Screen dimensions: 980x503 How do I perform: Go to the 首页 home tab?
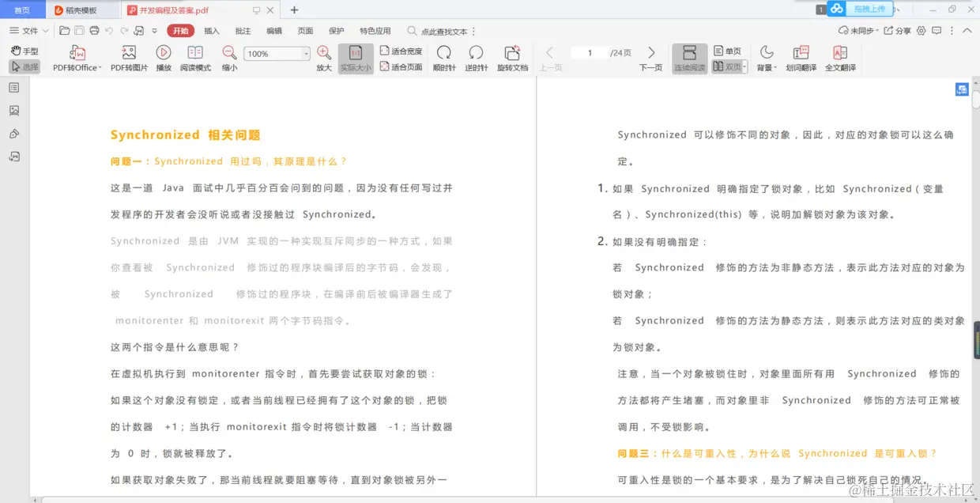22,10
